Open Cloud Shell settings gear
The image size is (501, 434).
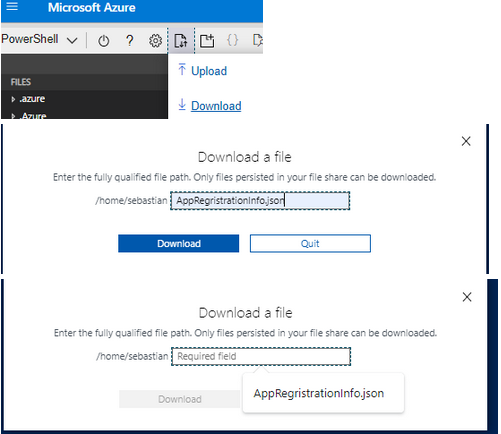(155, 41)
